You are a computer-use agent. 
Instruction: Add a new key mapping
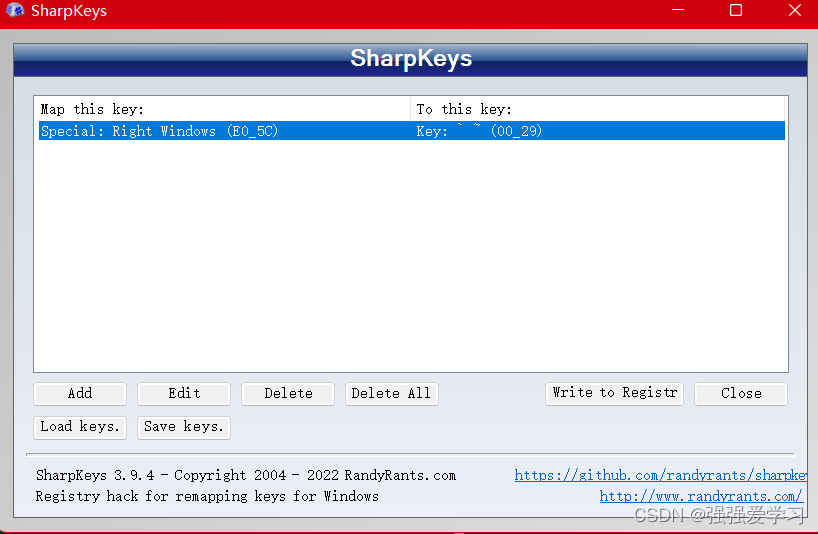[x=80, y=394]
